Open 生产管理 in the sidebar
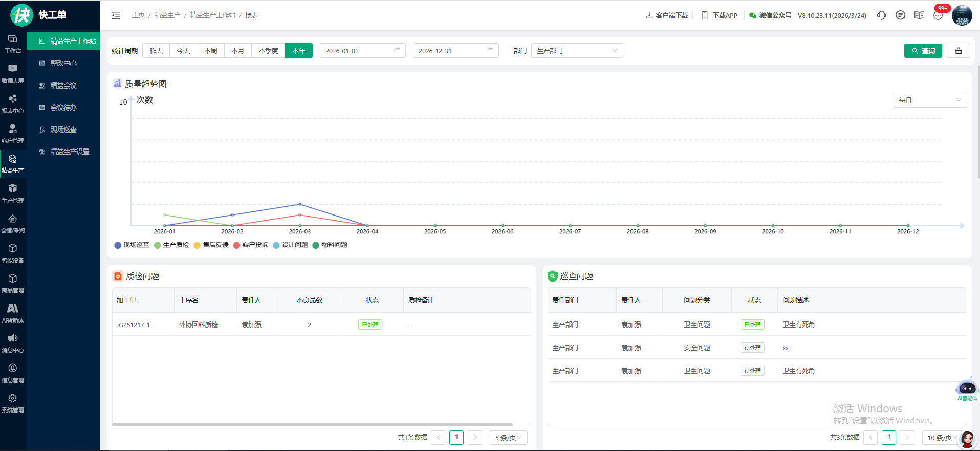Screen dimensions: 980x451 (13, 194)
